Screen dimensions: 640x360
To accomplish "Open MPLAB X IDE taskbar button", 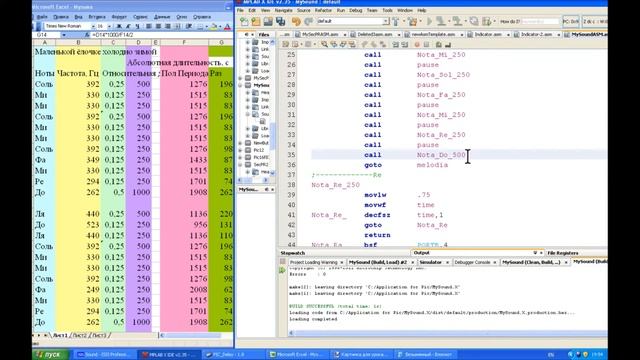I will 169,354.
